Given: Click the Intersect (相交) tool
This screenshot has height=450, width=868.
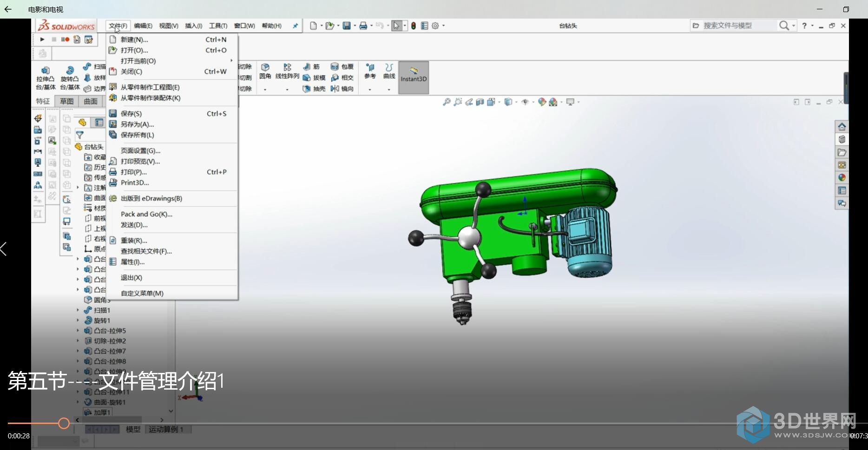Looking at the screenshot, I should coord(342,78).
